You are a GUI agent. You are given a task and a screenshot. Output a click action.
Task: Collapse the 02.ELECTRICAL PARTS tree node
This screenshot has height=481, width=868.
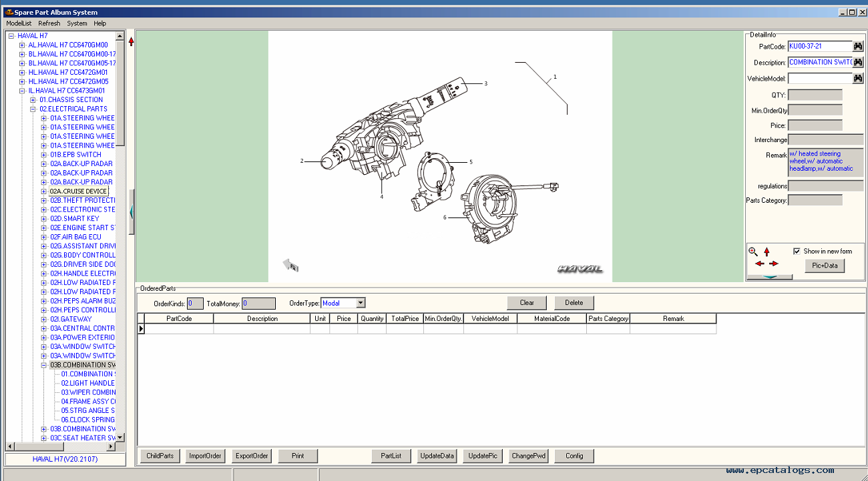coord(33,109)
